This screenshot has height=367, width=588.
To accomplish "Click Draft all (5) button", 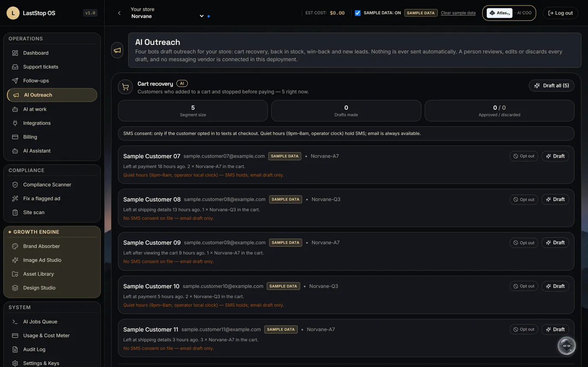I will 552,85.
